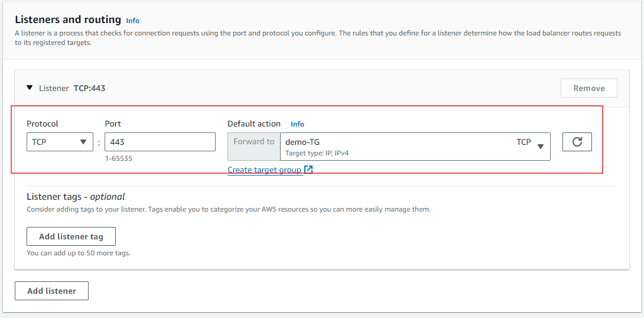The height and width of the screenshot is (318, 644).
Task: Follow the Create target group link
Action: 265,170
